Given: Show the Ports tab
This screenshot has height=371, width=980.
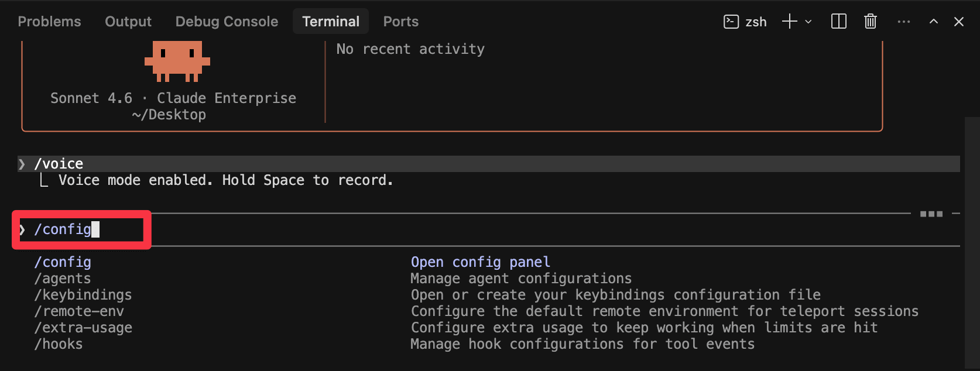Looking at the screenshot, I should tap(400, 22).
